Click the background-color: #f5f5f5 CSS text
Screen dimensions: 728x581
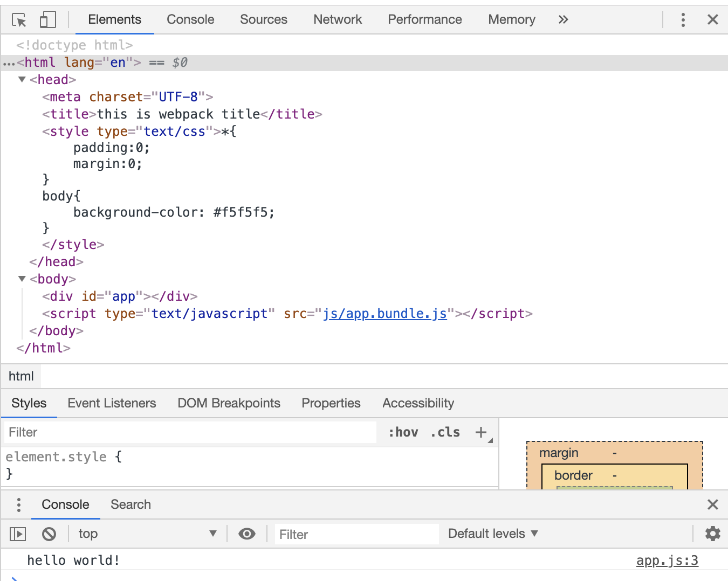pyautogui.click(x=174, y=212)
